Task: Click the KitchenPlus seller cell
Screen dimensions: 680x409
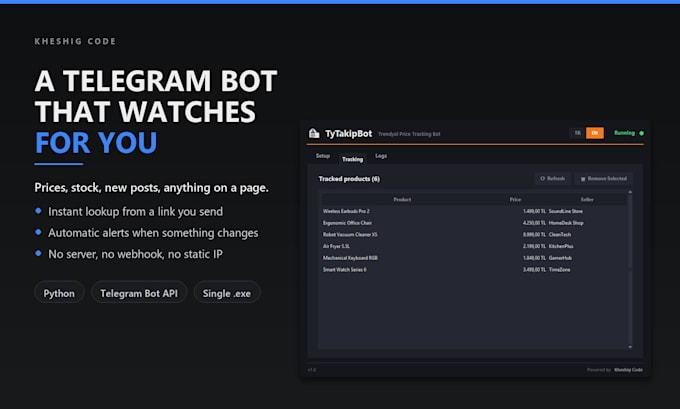Action: pyautogui.click(x=561, y=246)
